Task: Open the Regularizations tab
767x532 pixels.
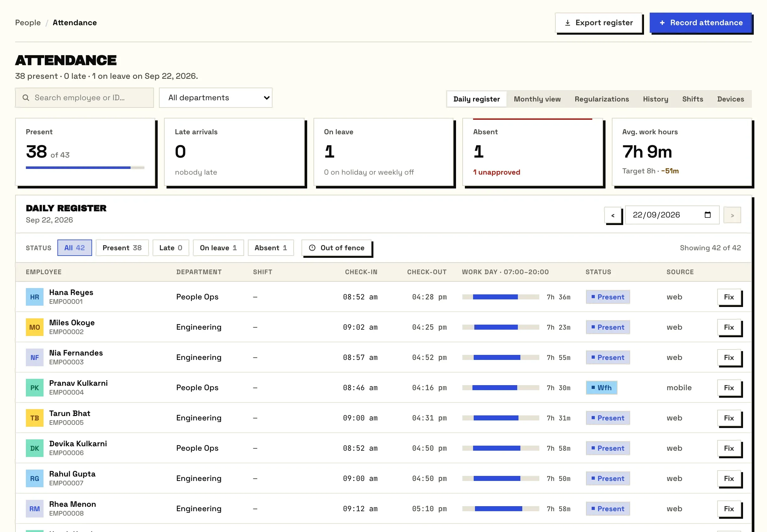Action: 602,99
